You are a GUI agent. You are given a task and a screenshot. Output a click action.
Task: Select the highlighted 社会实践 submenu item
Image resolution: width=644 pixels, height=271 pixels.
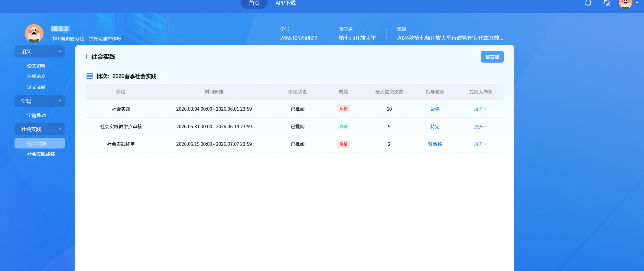tap(40, 143)
